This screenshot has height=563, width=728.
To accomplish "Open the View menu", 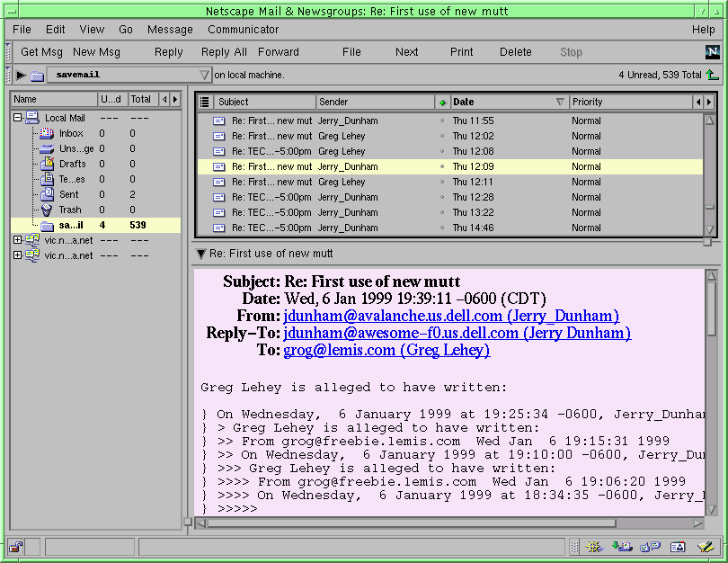I will pyautogui.click(x=92, y=30).
